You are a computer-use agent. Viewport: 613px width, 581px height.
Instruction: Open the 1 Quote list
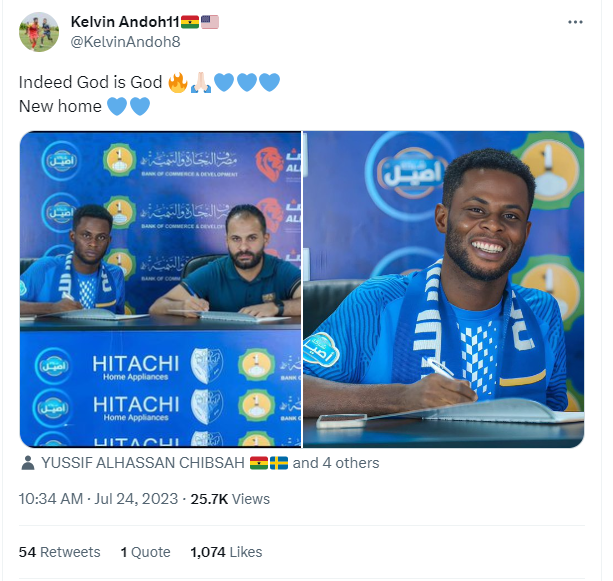[145, 552]
